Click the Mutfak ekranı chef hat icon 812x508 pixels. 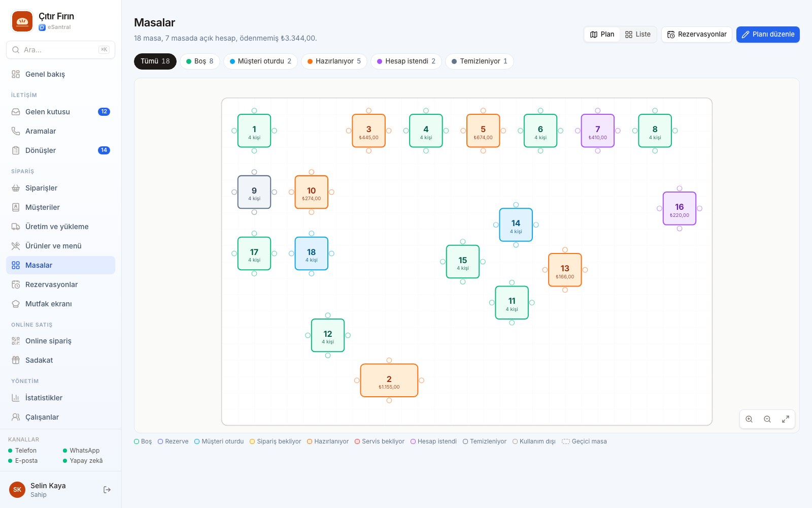tap(16, 304)
